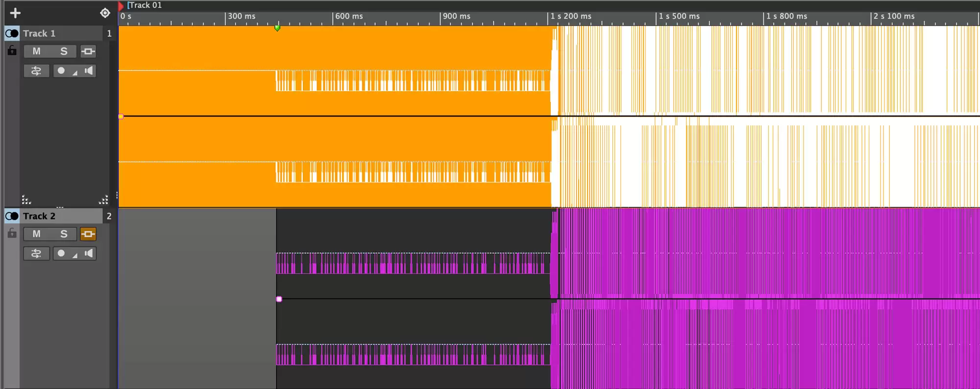Click the Track 1 stereo channel icon
The image size is (980, 389).
(x=12, y=33)
